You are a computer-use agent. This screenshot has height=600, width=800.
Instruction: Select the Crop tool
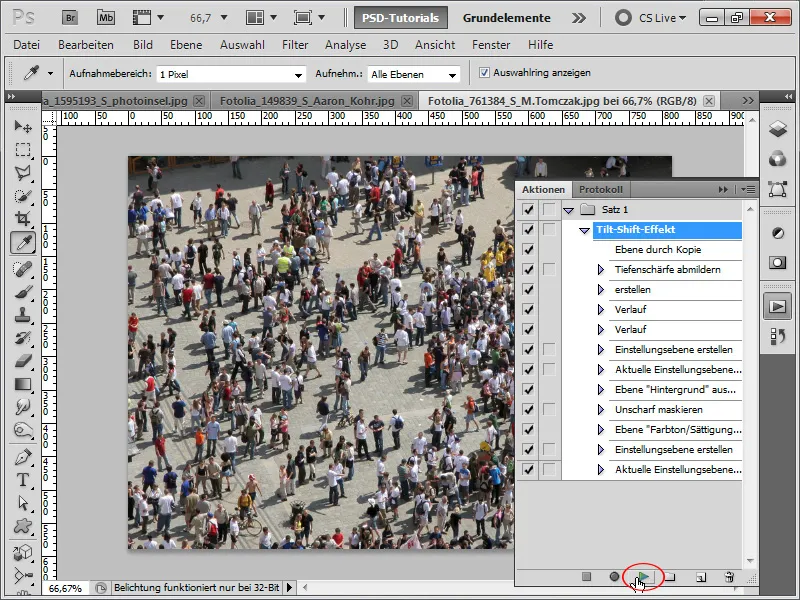pyautogui.click(x=23, y=219)
